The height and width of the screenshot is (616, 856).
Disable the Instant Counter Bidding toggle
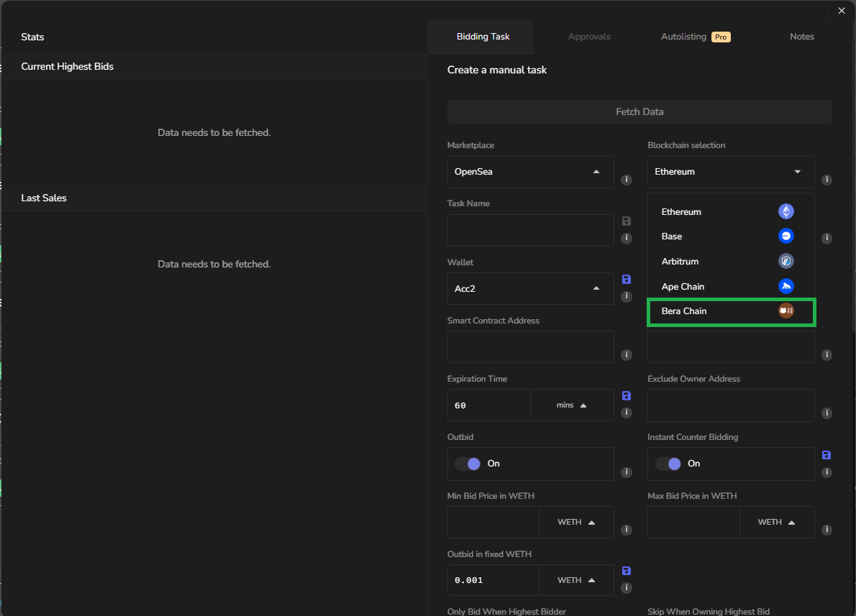click(x=668, y=464)
